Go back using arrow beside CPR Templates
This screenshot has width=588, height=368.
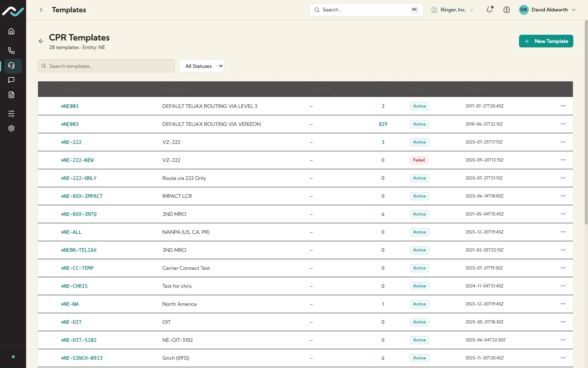(41, 41)
